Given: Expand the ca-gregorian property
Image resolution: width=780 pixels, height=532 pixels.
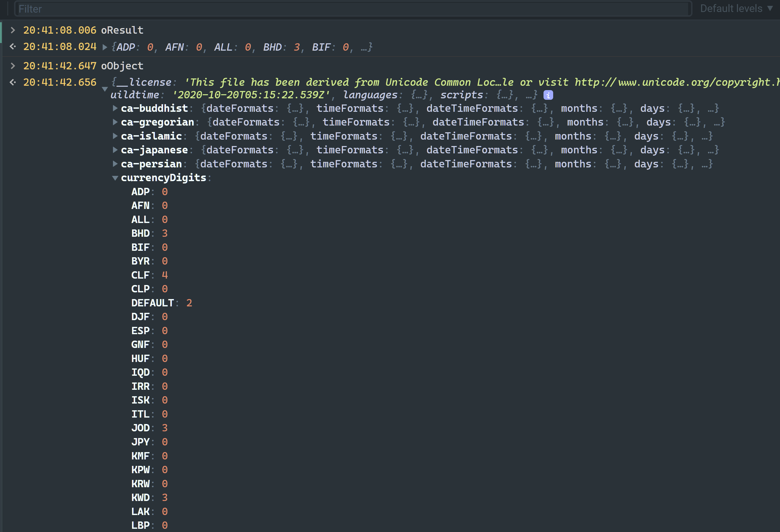Looking at the screenshot, I should pyautogui.click(x=115, y=122).
